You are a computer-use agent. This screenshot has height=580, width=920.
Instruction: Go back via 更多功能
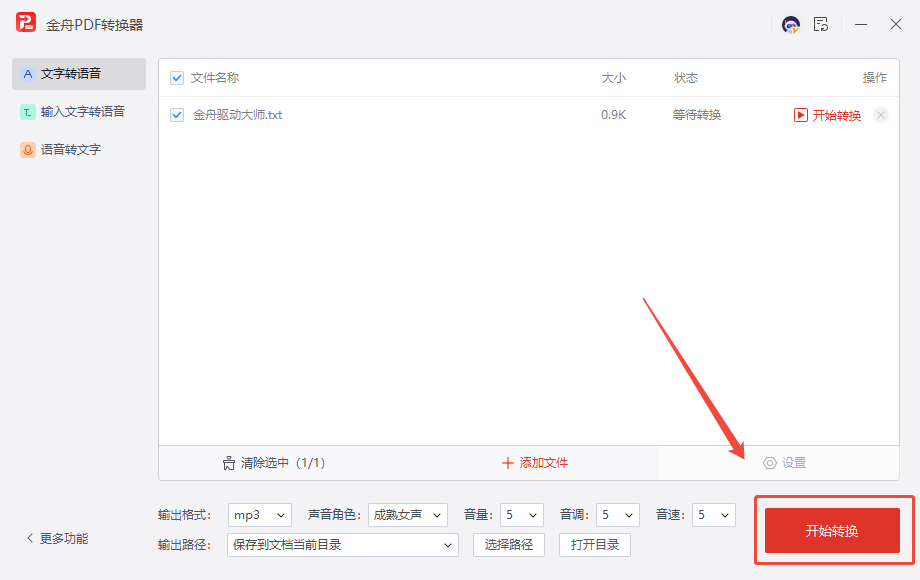(x=58, y=538)
